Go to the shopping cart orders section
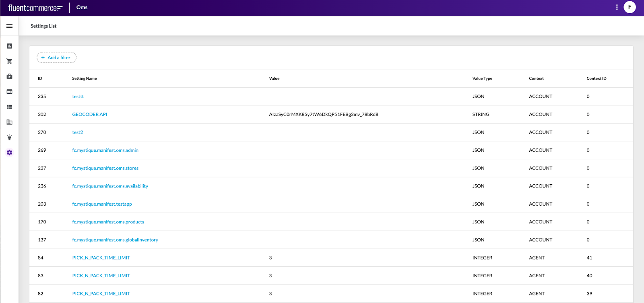The image size is (644, 303). 9,61
